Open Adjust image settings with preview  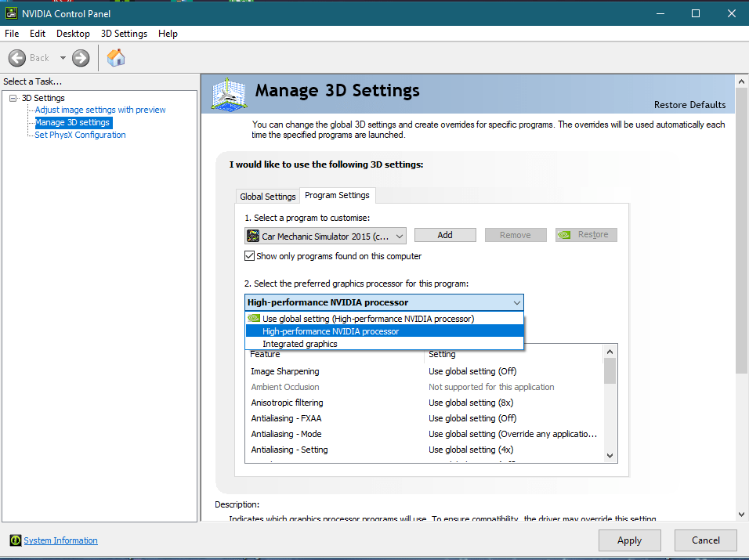tap(100, 110)
